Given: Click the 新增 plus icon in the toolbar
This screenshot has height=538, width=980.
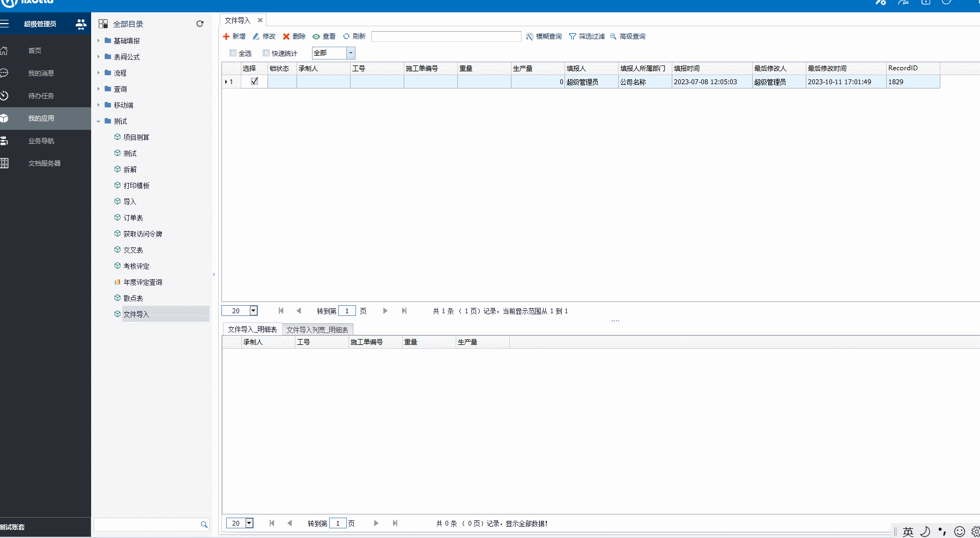Looking at the screenshot, I should point(226,36).
